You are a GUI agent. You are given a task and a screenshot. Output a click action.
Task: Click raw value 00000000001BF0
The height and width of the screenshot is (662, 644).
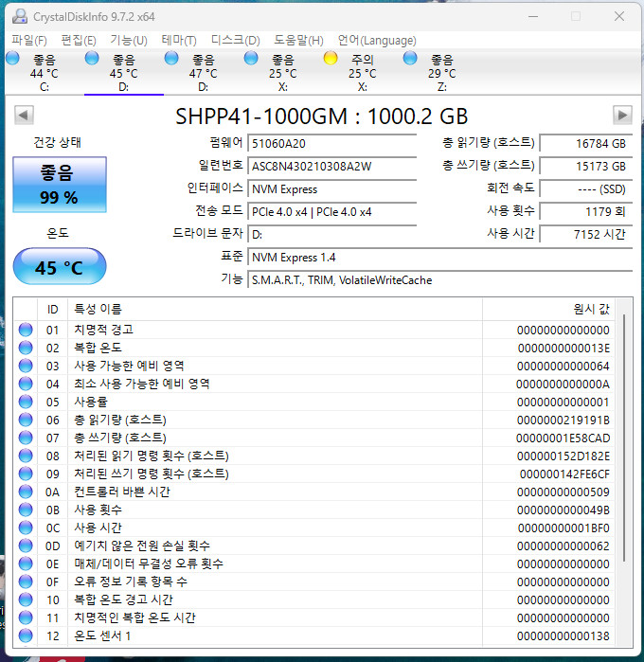click(x=563, y=528)
